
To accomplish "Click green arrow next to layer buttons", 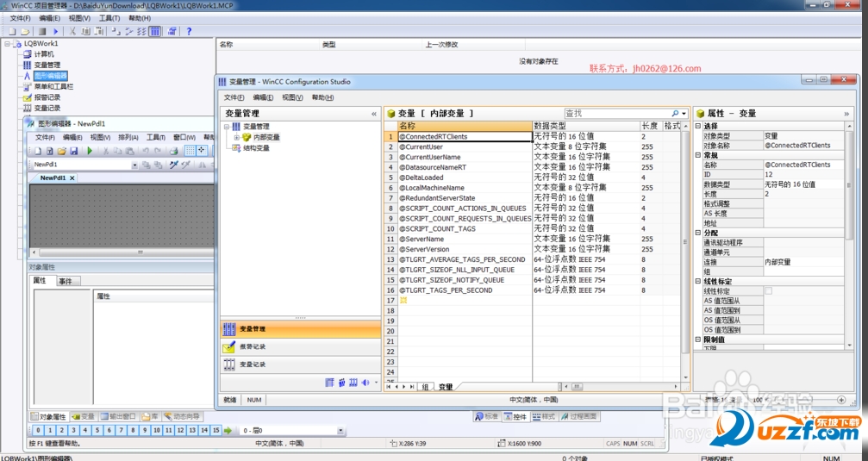I will [228, 431].
